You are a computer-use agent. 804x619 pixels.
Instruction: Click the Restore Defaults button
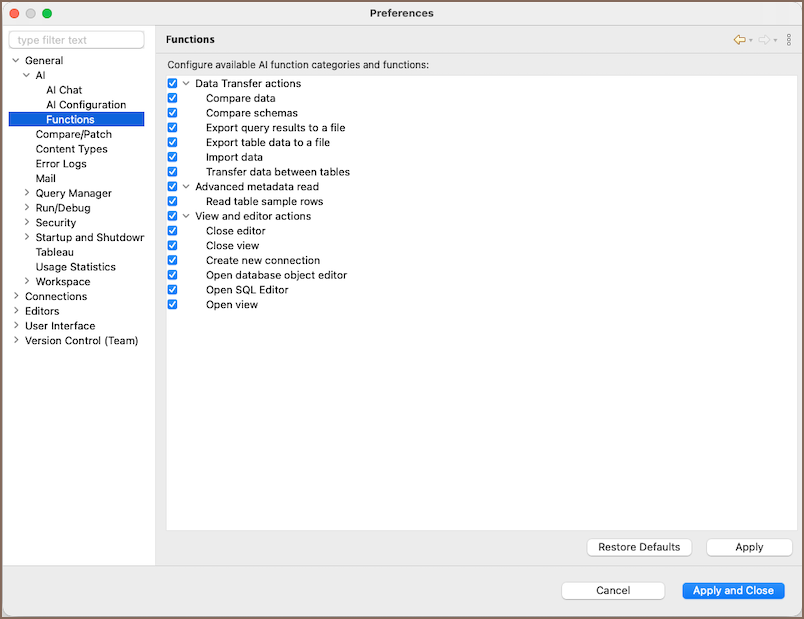click(639, 547)
